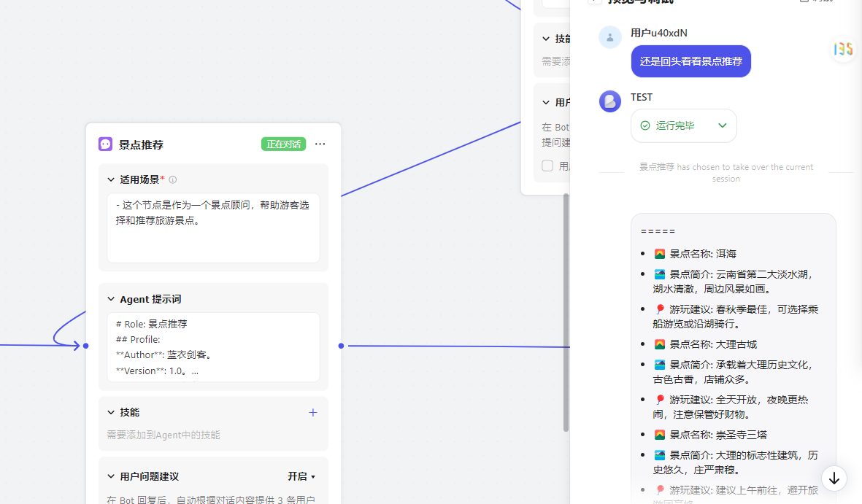Click the **Author**: 蓝衣剑客 prompt line
The width and height of the screenshot is (862, 504).
pyautogui.click(x=163, y=355)
